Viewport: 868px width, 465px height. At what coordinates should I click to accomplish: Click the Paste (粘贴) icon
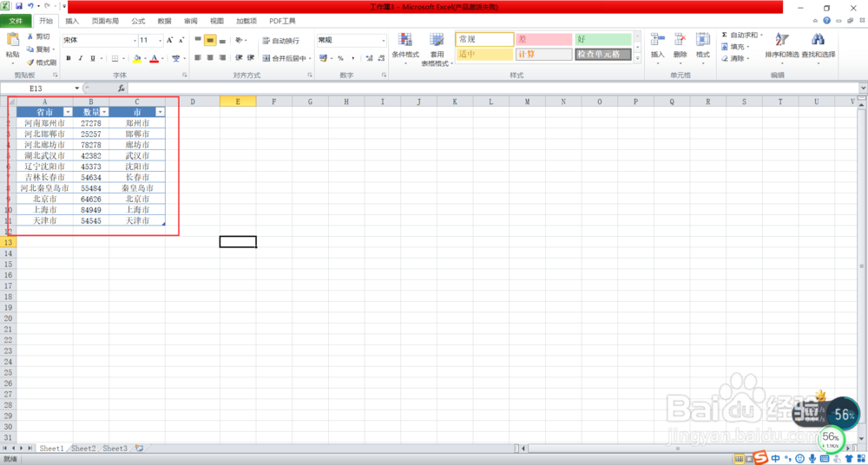(12, 41)
